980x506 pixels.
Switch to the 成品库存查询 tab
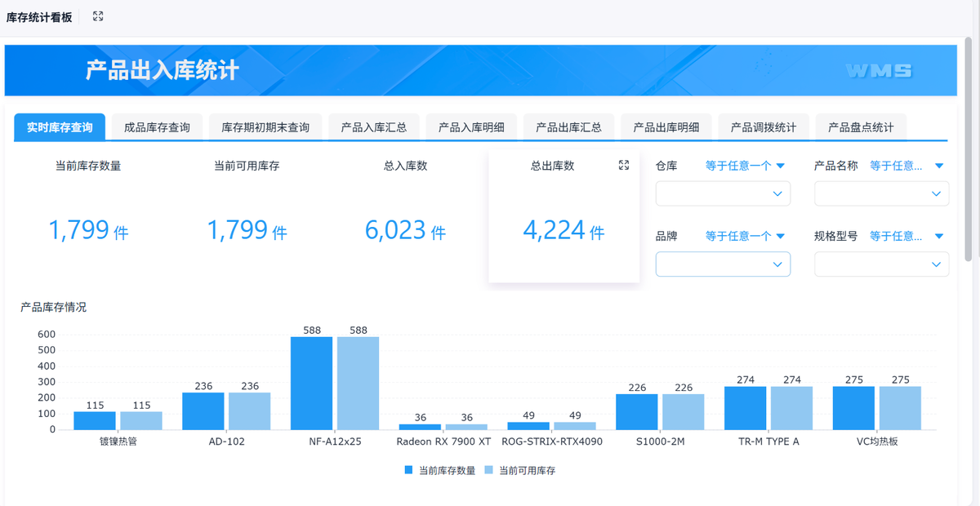(x=157, y=127)
